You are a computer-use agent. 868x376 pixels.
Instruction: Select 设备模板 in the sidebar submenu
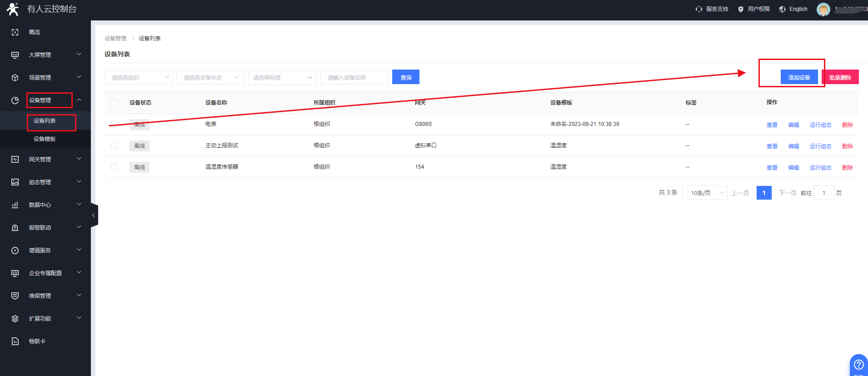pyautogui.click(x=45, y=139)
